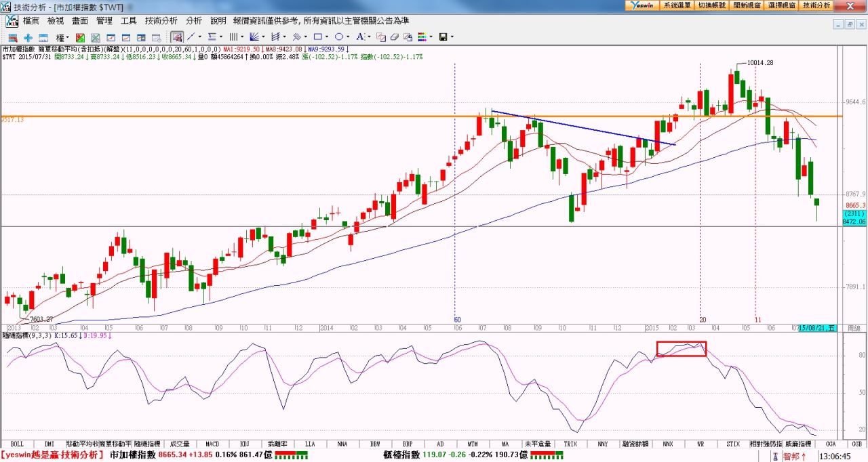
Task: Select the parallel vertical lines tool
Action: pos(233,37)
